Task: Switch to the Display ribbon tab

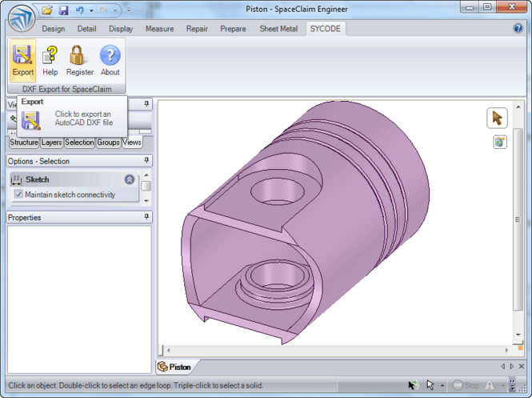Action: click(x=121, y=29)
